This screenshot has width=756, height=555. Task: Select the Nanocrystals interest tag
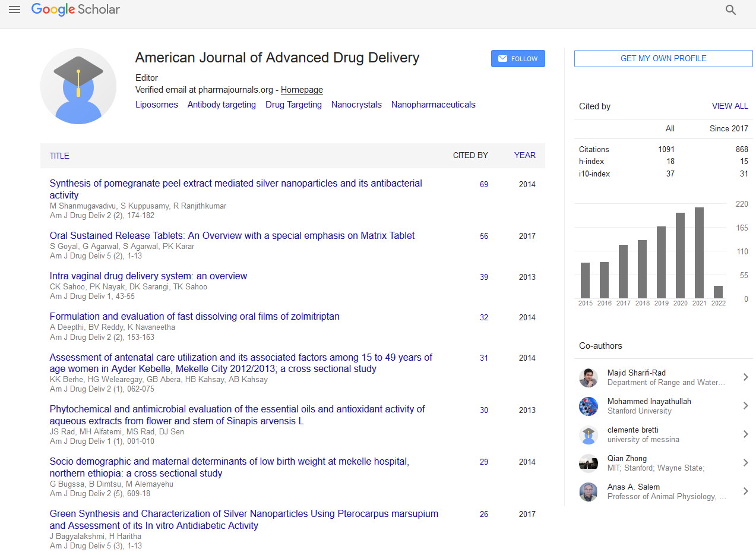click(356, 105)
